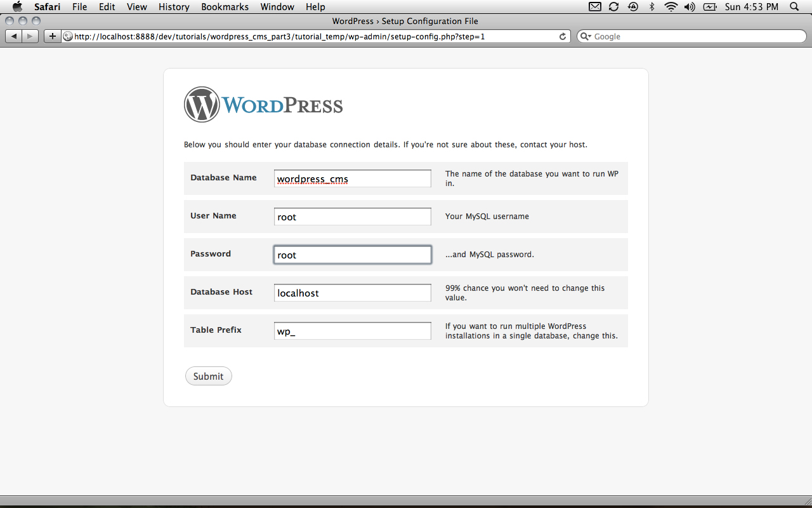Click the globe site icon in address bar
This screenshot has width=812, height=508.
68,36
